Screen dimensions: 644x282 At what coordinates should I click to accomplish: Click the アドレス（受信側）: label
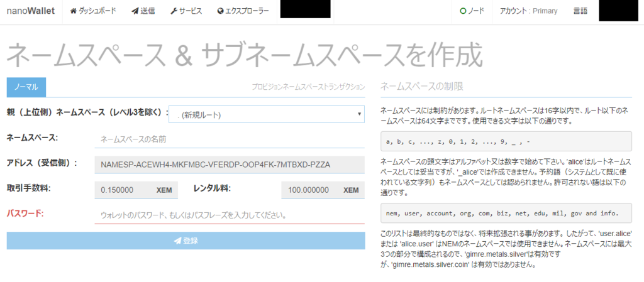(42, 163)
